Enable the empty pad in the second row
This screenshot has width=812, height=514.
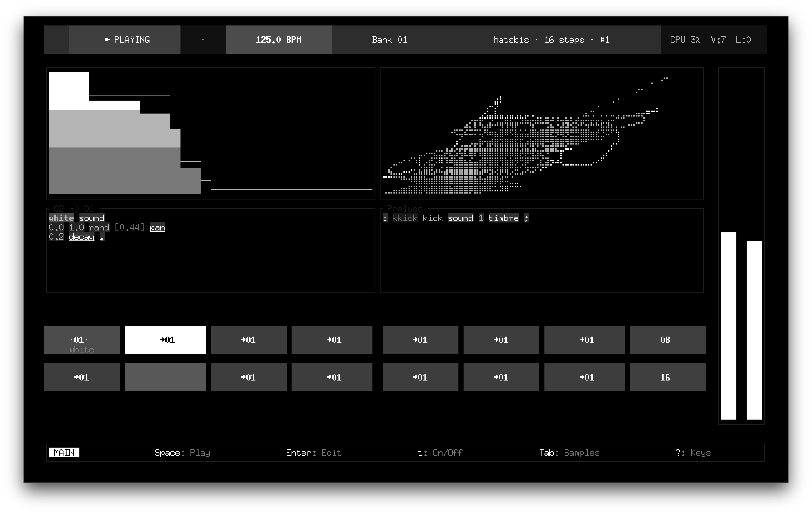165,377
